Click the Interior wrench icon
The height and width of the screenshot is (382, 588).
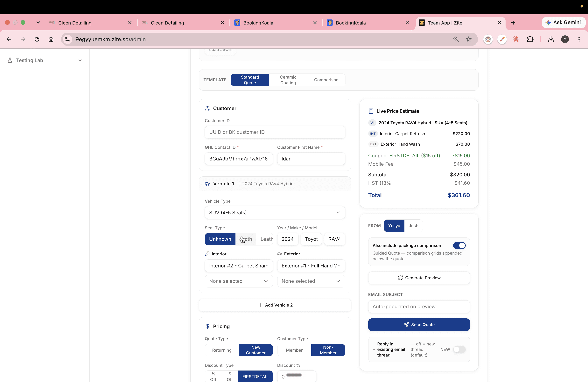207,254
